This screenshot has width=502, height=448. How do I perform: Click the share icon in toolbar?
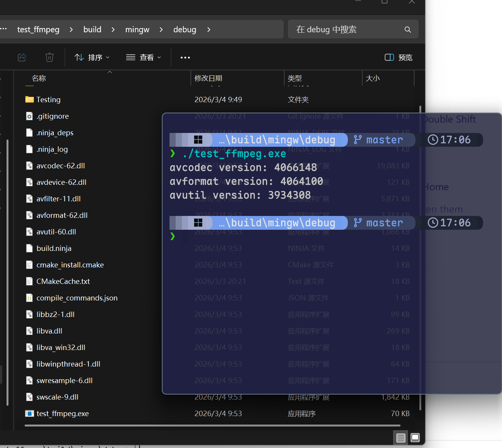point(22,57)
